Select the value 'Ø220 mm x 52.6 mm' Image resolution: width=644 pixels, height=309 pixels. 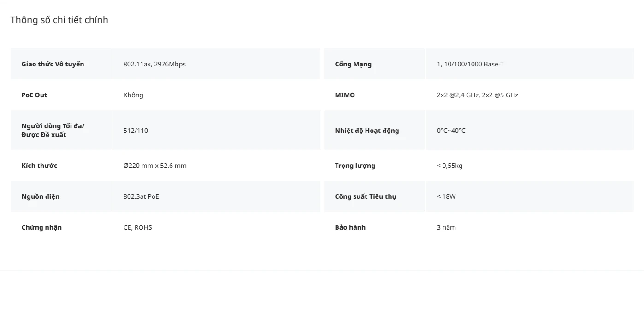(x=155, y=166)
